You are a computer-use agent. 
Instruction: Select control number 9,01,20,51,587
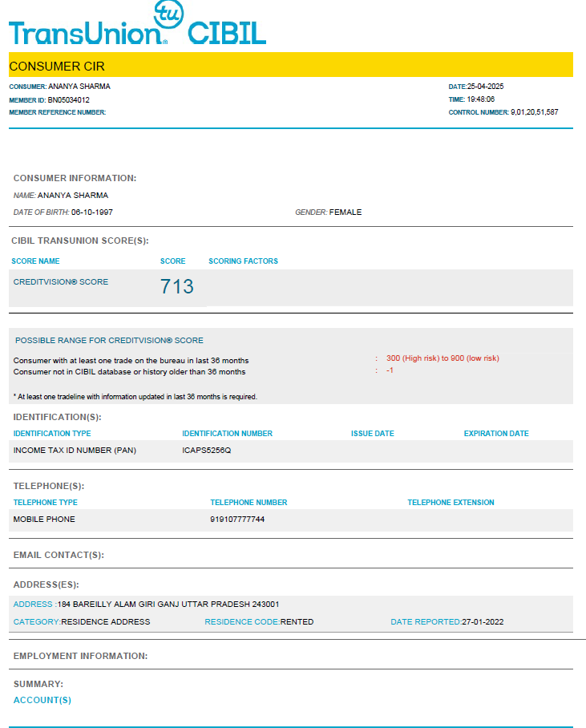tap(535, 112)
